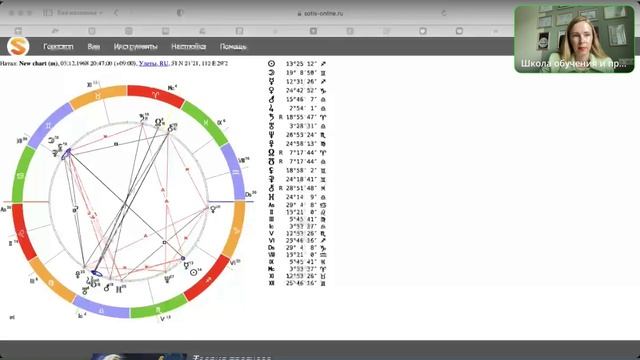Open the Вид menu
Screen dimensions: 640x360
click(x=93, y=47)
